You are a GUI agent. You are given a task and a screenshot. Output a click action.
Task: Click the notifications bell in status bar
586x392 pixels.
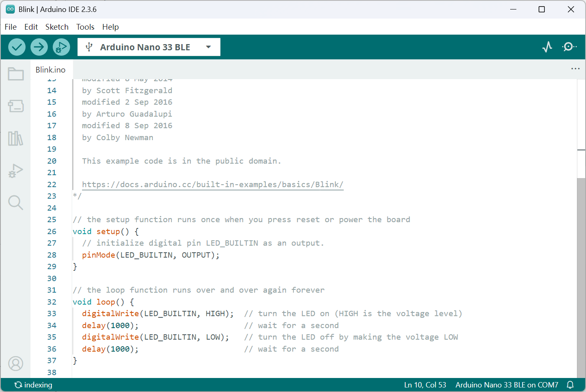click(x=570, y=385)
